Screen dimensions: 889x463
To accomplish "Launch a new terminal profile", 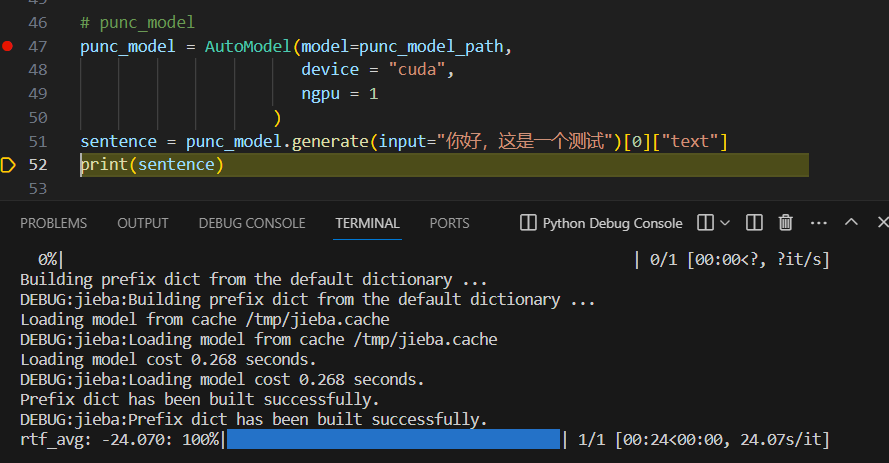I will [x=705, y=223].
